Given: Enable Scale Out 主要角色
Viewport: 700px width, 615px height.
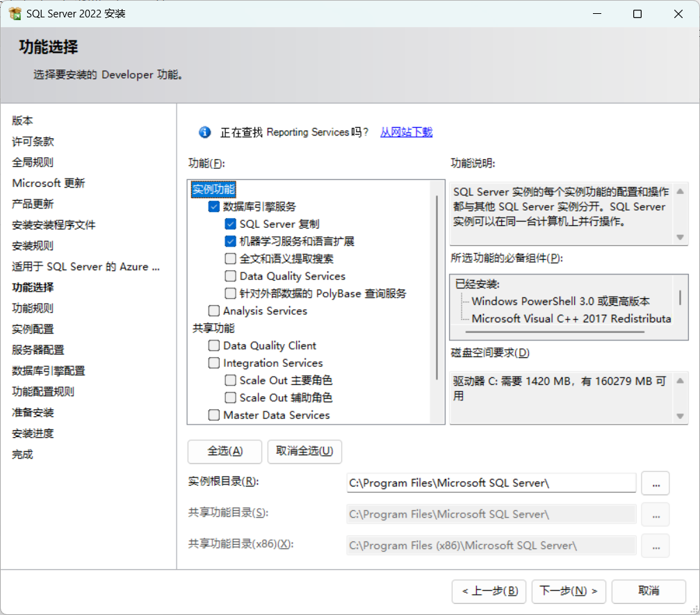Looking at the screenshot, I should click(231, 380).
